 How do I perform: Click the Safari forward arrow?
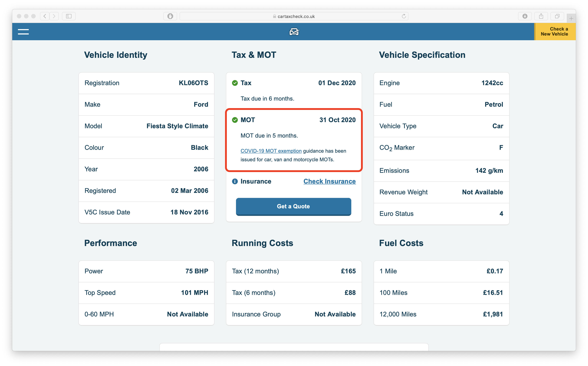click(54, 16)
